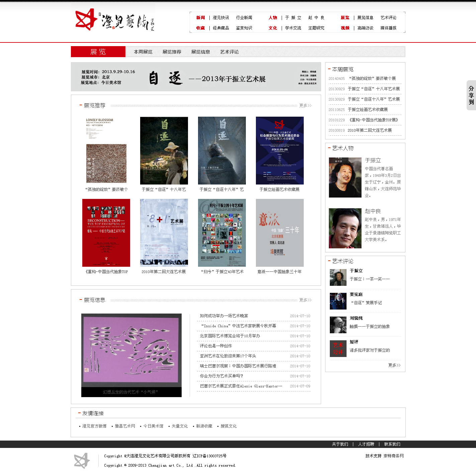Open the red RECONSTRUCTION exhibition poster
This screenshot has width=476, height=476.
click(106, 233)
